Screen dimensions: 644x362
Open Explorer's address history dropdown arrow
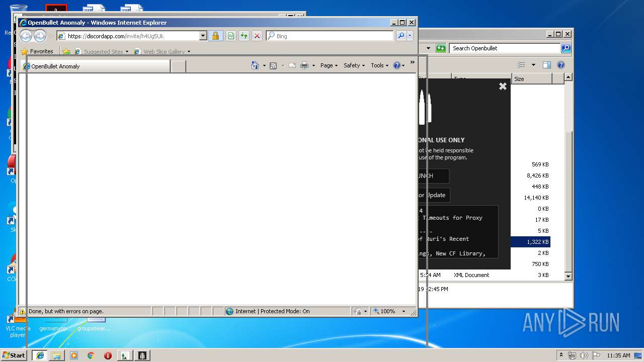point(428,48)
